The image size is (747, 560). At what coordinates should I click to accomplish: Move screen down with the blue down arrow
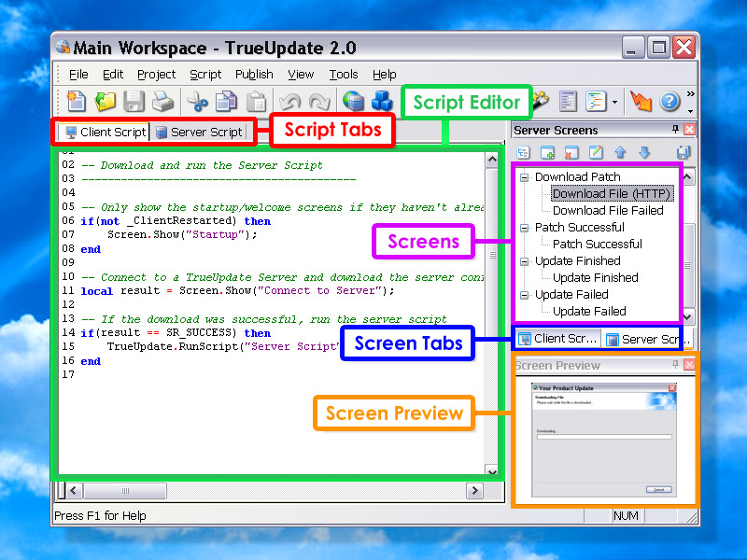tap(644, 152)
